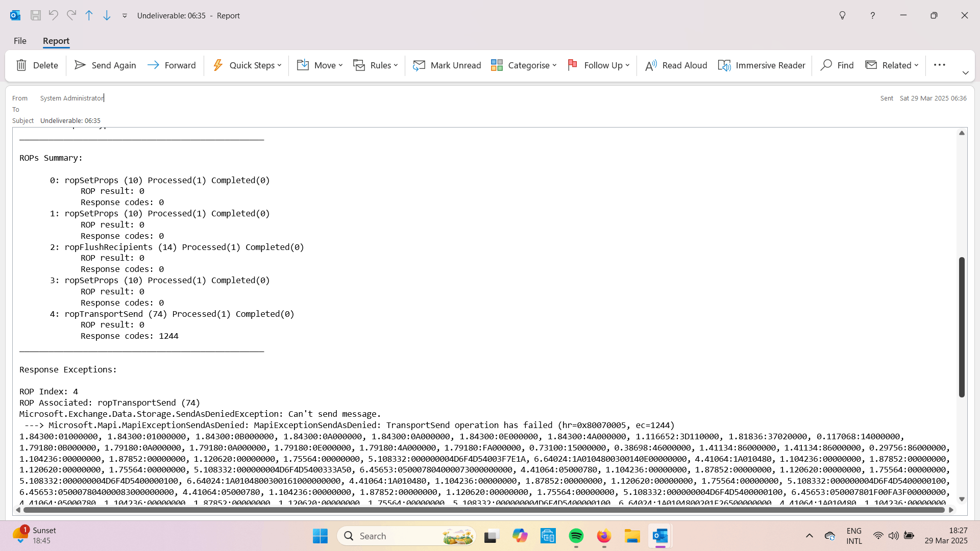Open the Quick Steps dropdown

point(279,65)
